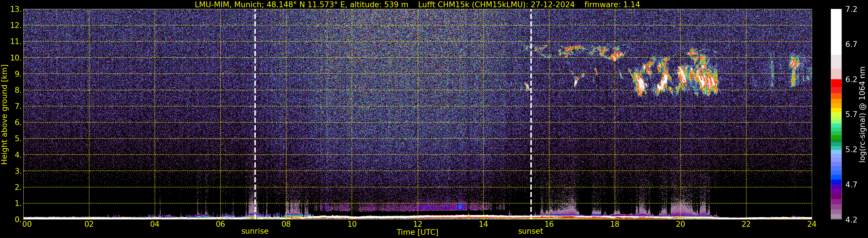Screen dimensions: 868x238
Task: Click the 'altitude: 539 m' text in title
Action: coord(379,4)
